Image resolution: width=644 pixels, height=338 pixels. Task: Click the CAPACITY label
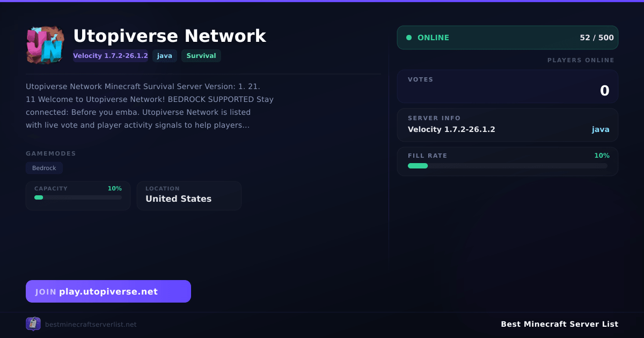tap(51, 188)
